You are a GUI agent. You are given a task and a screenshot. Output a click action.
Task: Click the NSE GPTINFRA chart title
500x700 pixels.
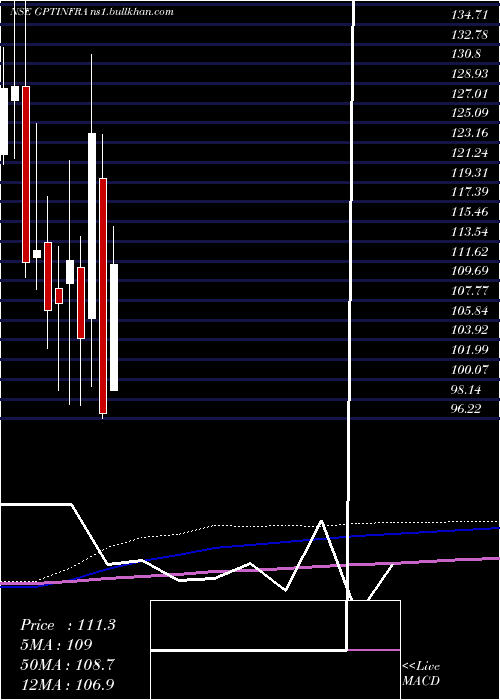(x=92, y=12)
